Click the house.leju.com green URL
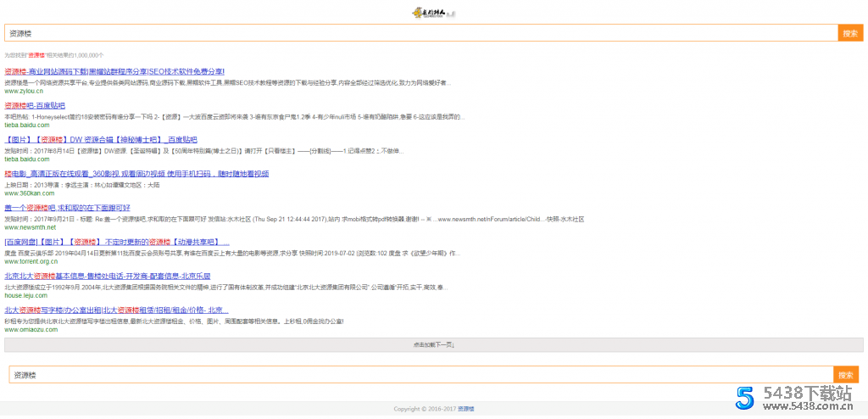The image size is (868, 419). tap(26, 295)
